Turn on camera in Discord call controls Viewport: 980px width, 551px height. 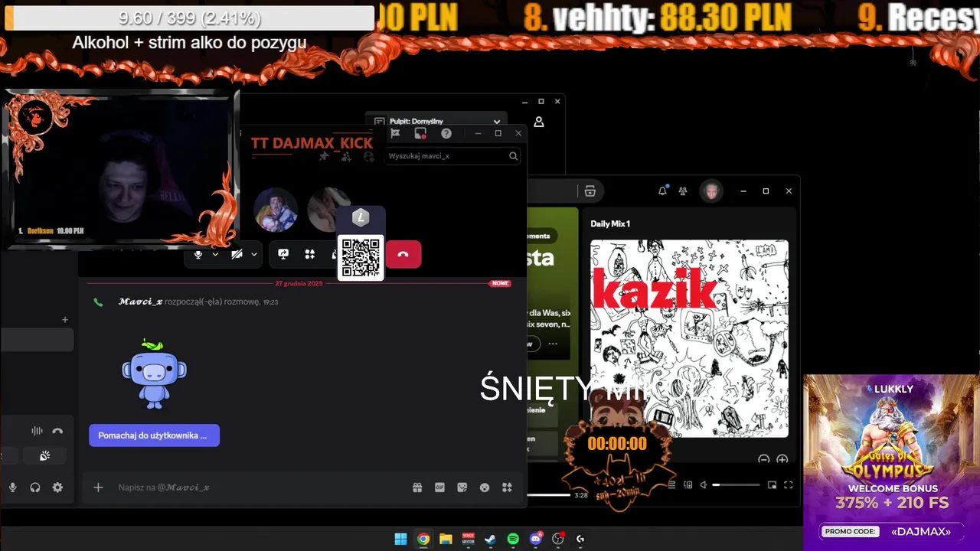point(237,254)
